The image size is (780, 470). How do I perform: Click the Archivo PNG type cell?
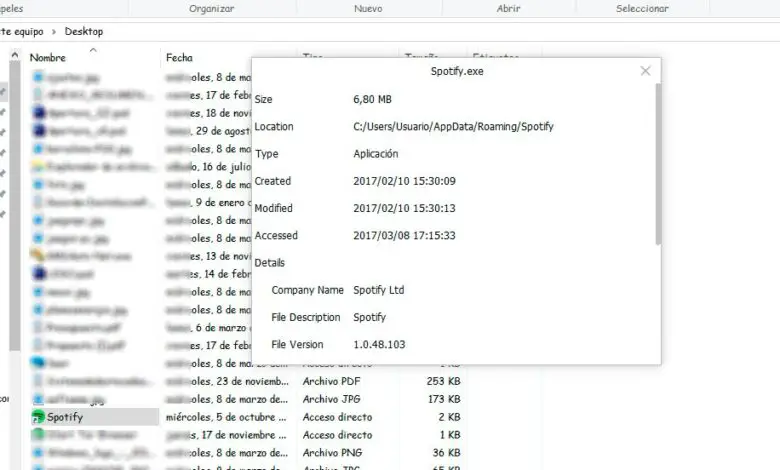coord(332,453)
